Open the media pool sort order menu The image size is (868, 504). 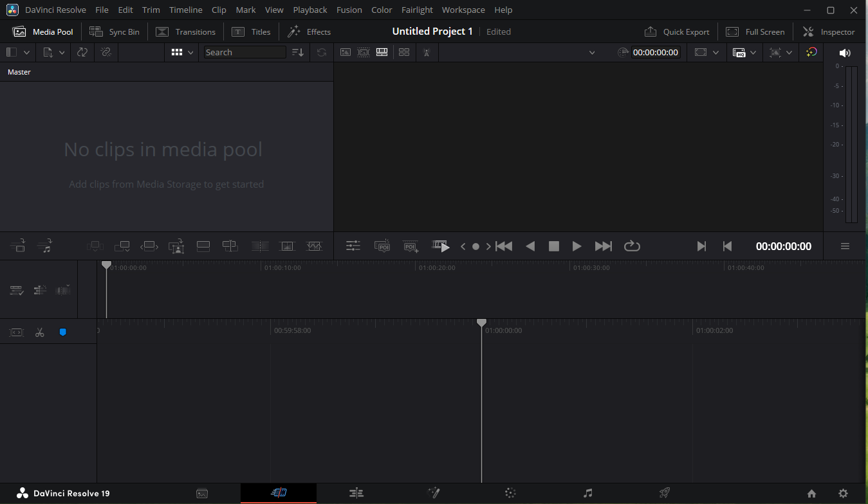click(298, 52)
